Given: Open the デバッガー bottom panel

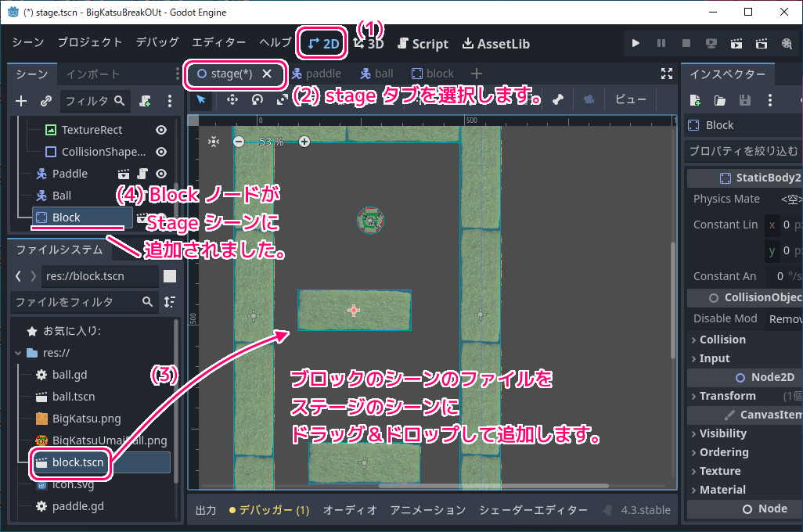Looking at the screenshot, I should pyautogui.click(x=269, y=510).
